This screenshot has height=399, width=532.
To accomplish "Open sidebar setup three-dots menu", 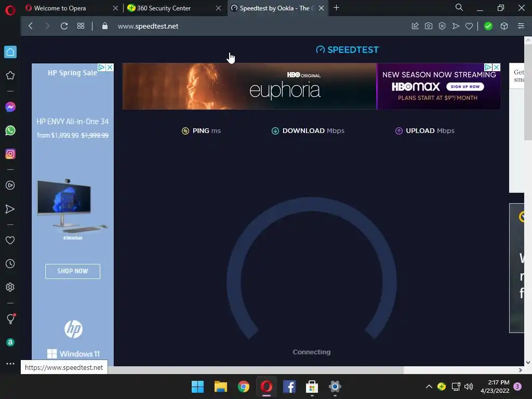I will pos(10,363).
